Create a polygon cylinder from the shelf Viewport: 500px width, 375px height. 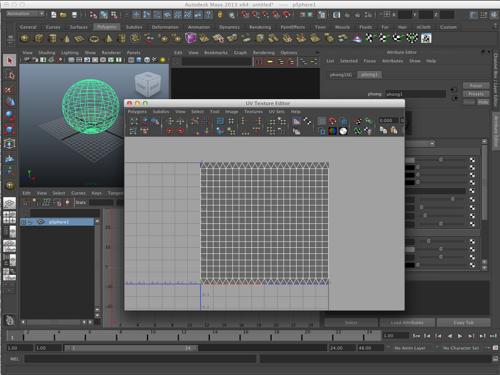tap(53, 38)
